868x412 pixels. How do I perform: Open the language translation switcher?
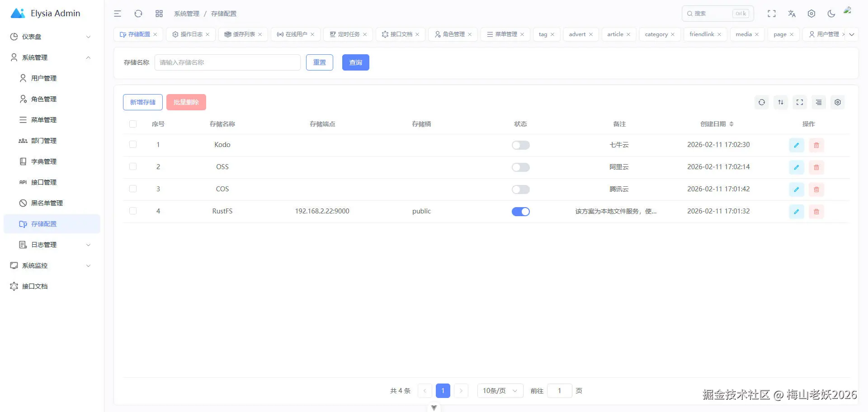(792, 14)
